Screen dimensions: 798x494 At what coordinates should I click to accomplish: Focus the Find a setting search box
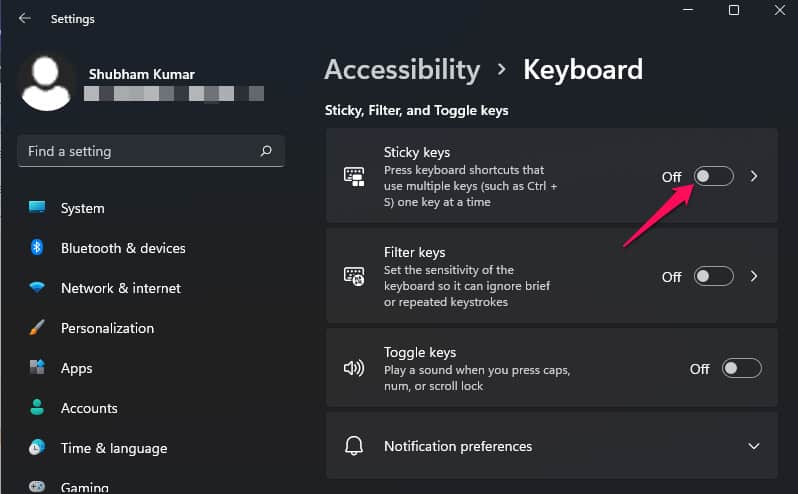click(140, 152)
